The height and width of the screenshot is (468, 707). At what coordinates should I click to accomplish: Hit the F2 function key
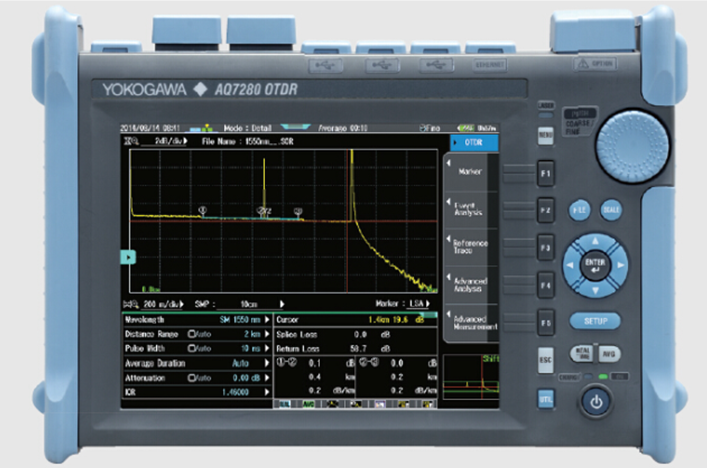click(x=546, y=211)
